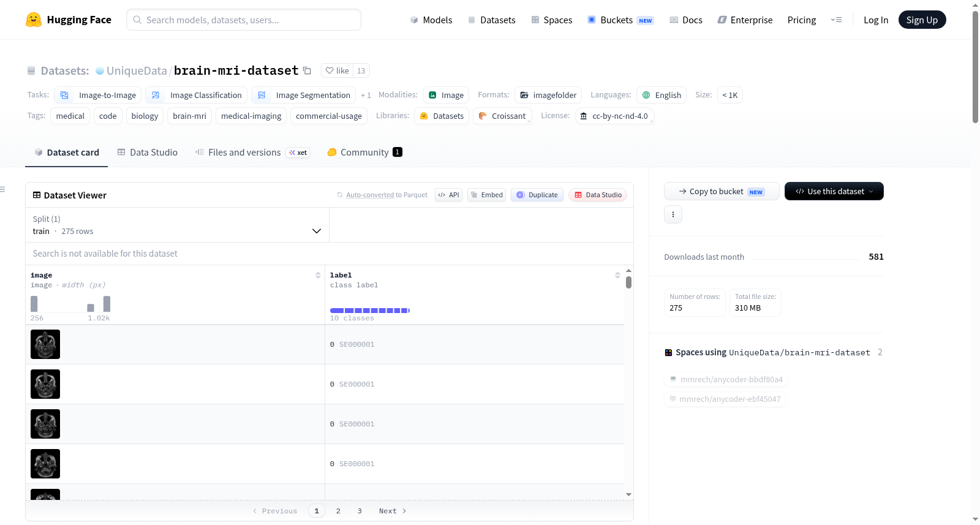Expand the train split dropdown
Viewport: 980px width, 525px height.
click(x=177, y=225)
